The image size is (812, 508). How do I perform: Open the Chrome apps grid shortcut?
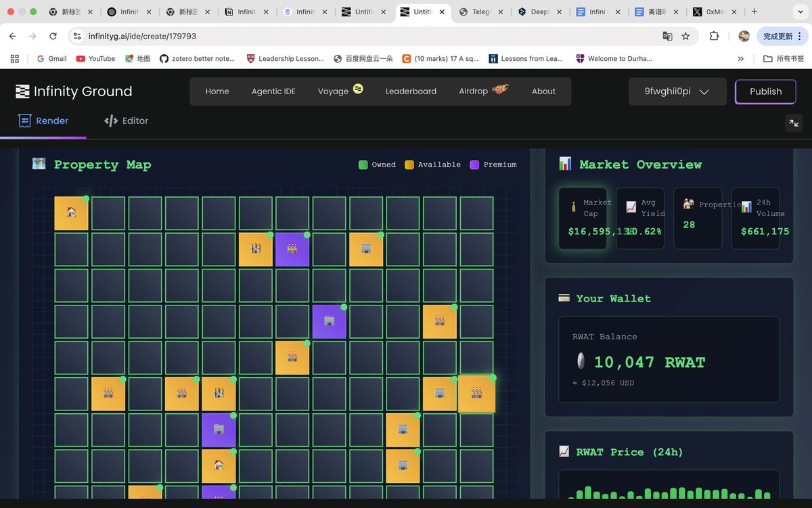[x=15, y=59]
